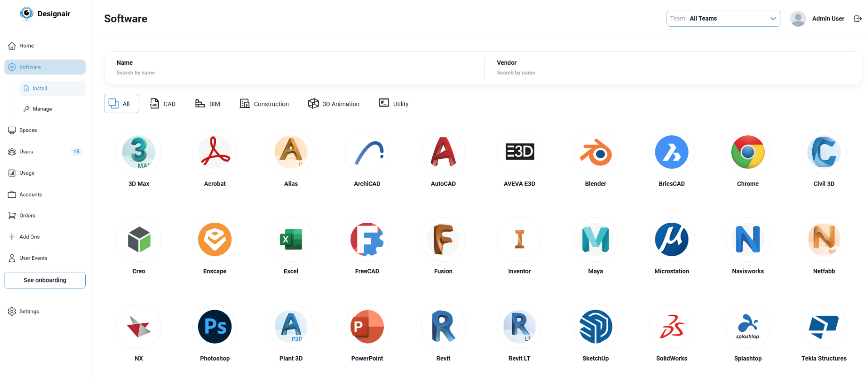This screenshot has height=378, width=868.
Task: Click the Designair logo
Action: [x=45, y=14]
